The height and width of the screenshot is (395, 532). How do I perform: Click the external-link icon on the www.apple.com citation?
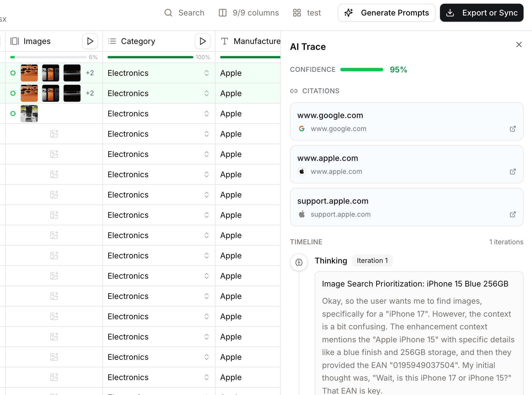(x=513, y=172)
